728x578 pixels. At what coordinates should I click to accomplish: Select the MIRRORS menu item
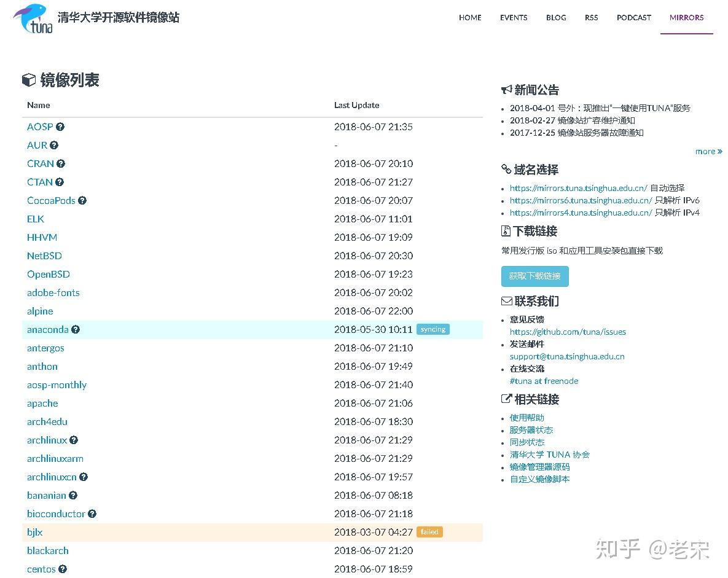tap(686, 18)
